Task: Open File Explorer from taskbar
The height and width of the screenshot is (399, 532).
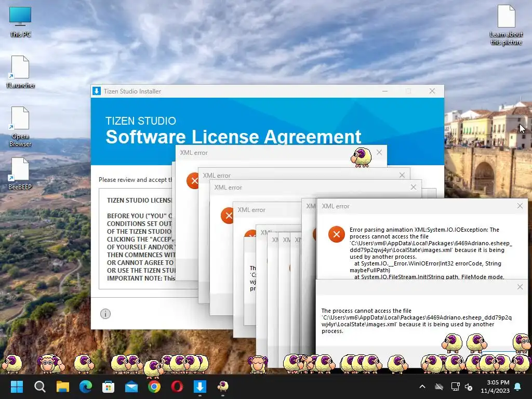Action: (x=63, y=387)
